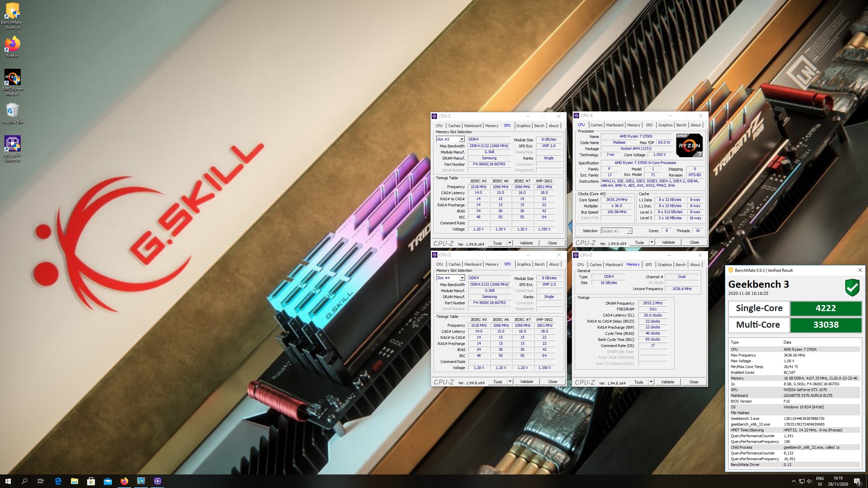Open About tab in Slot #2 window

point(554,126)
